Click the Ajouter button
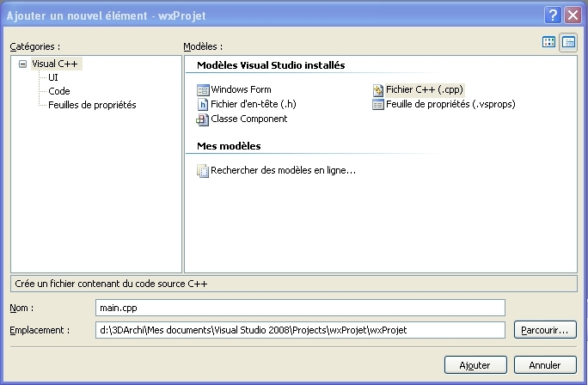This screenshot has height=385, width=588. (475, 364)
